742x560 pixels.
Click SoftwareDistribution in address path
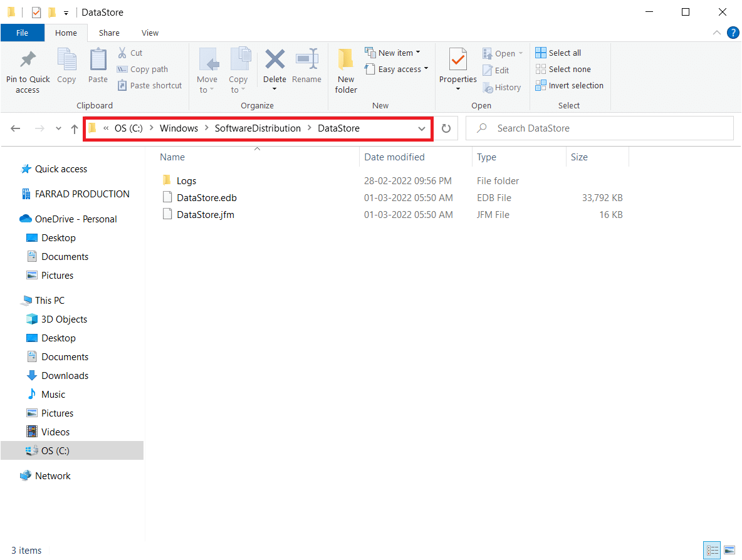[258, 128]
